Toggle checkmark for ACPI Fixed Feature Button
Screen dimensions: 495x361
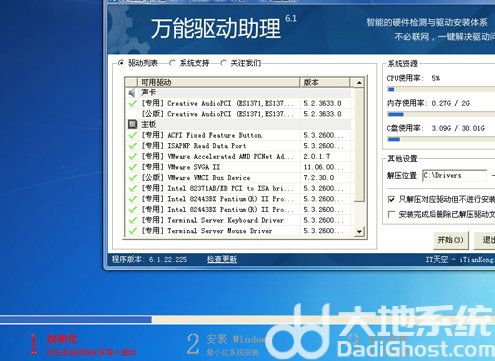tap(132, 135)
